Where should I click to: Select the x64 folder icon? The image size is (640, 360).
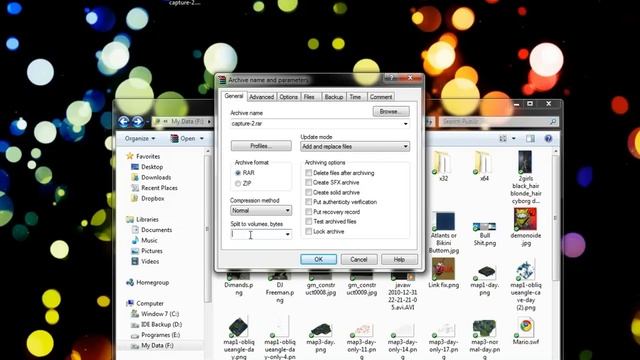click(x=484, y=163)
